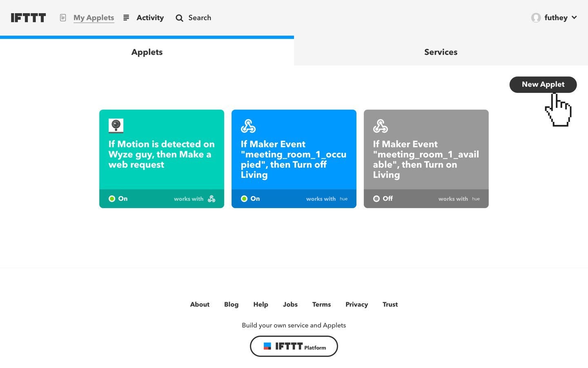The height and width of the screenshot is (368, 588).
Task: Click the My Applets document icon
Action: pyautogui.click(x=63, y=18)
